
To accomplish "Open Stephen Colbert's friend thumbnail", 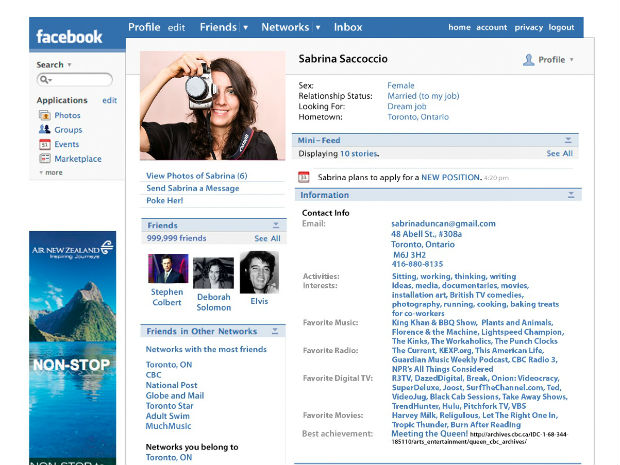I will click(x=168, y=268).
